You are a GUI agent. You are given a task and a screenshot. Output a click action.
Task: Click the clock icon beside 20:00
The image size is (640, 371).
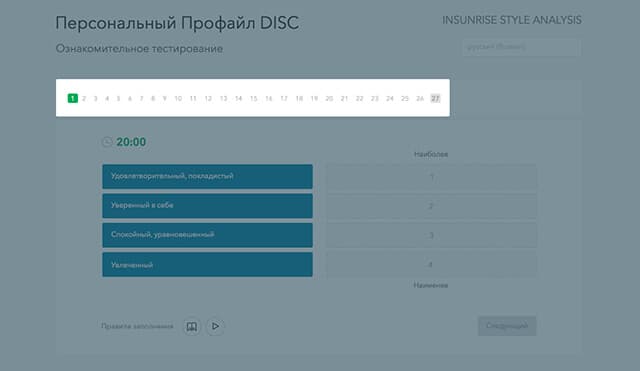[x=107, y=142]
